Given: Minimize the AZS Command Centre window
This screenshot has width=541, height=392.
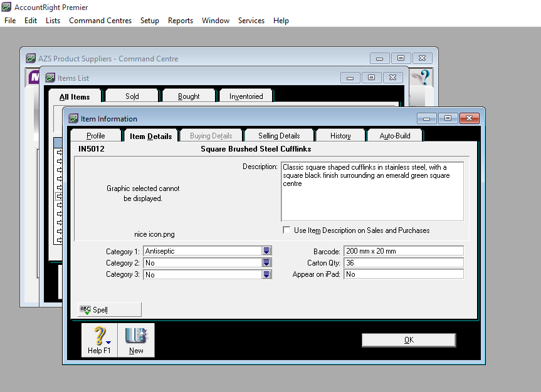Looking at the screenshot, I should tap(379, 58).
